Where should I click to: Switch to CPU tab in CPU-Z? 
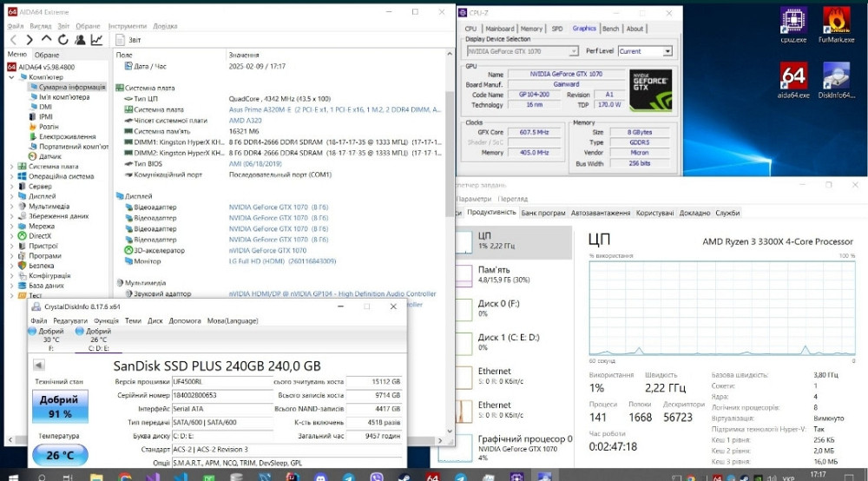470,29
